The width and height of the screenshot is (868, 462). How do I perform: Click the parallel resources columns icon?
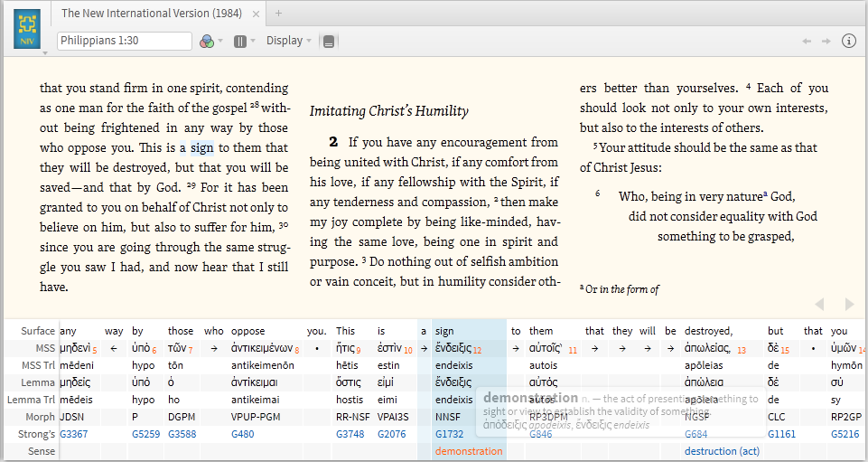point(239,41)
